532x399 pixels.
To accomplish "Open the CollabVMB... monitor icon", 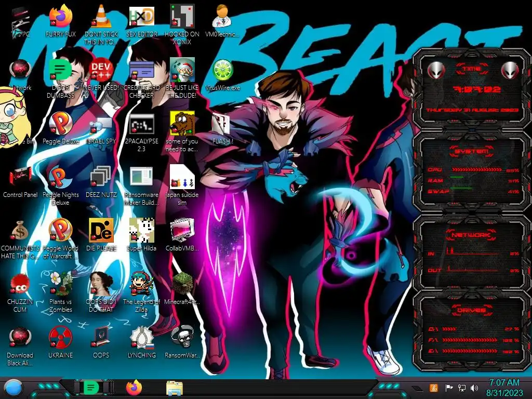I will 182,231.
